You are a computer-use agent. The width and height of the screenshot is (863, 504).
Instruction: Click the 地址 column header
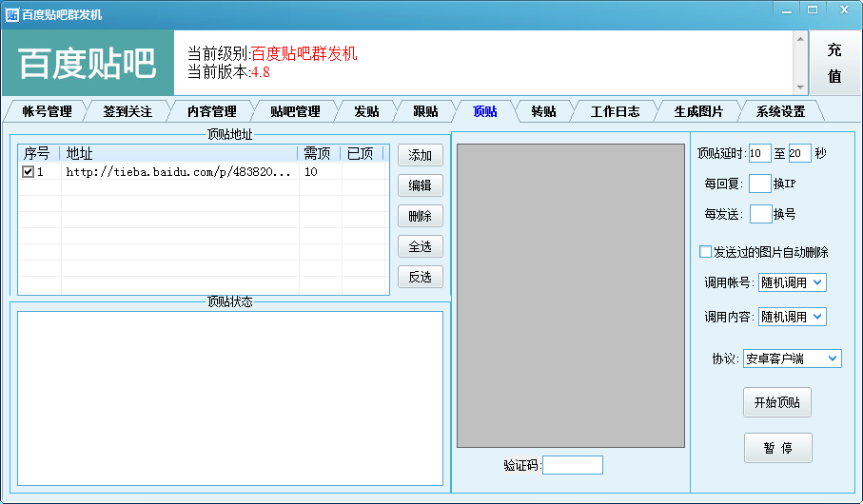(178, 153)
